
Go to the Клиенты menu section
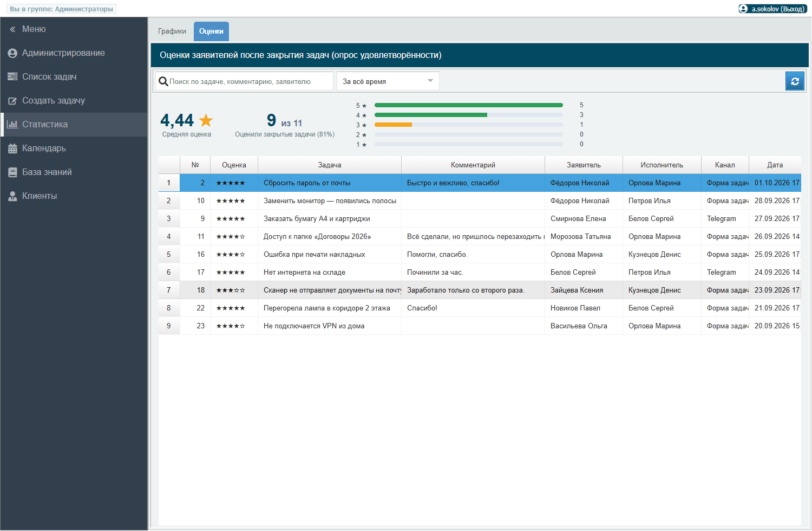coord(74,196)
